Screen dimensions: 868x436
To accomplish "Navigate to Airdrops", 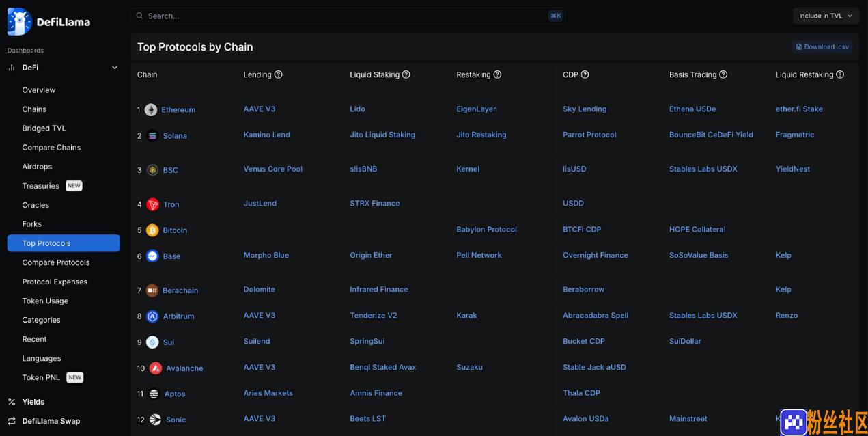I will 37,167.
